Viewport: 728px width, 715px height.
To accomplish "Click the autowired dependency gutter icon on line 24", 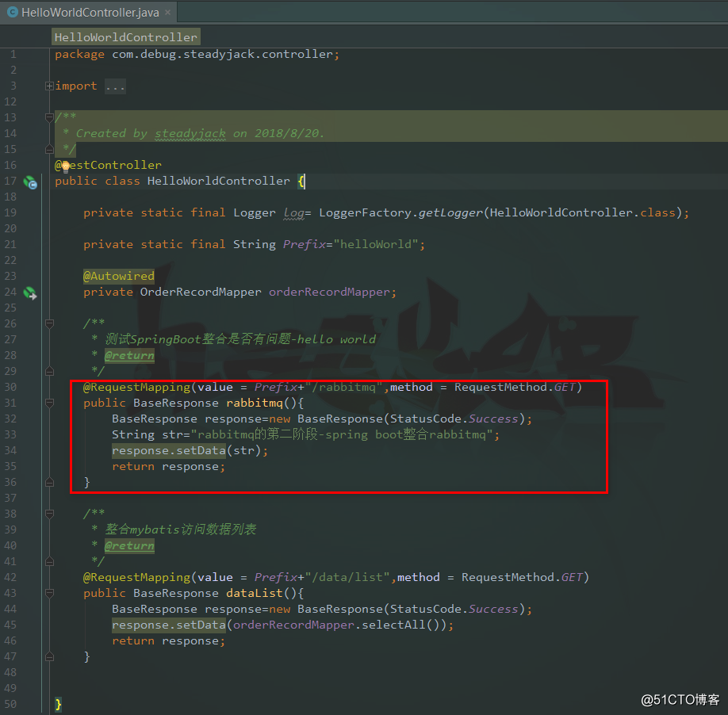I will coord(30,293).
